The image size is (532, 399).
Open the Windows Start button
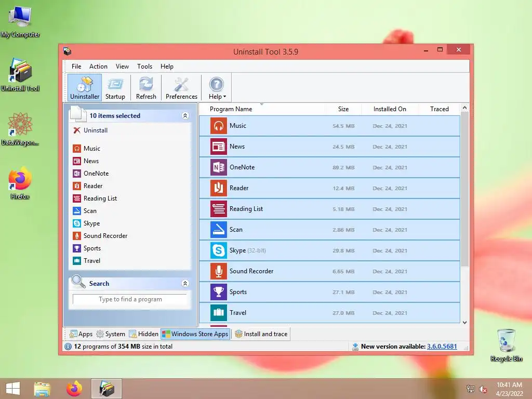(13, 389)
